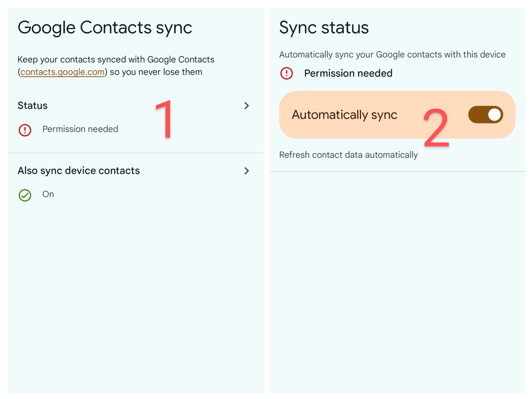Click the red alert icon under Status

click(25, 130)
